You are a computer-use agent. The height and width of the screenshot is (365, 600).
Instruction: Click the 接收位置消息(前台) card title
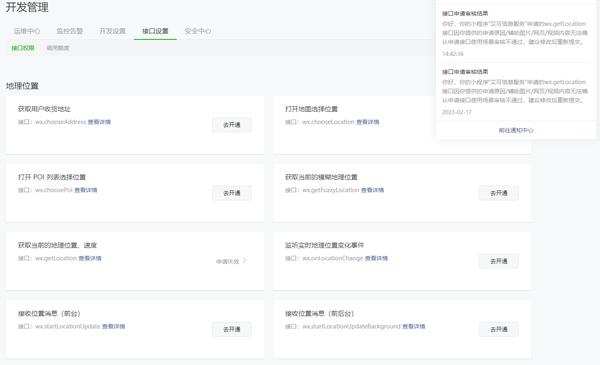49,313
